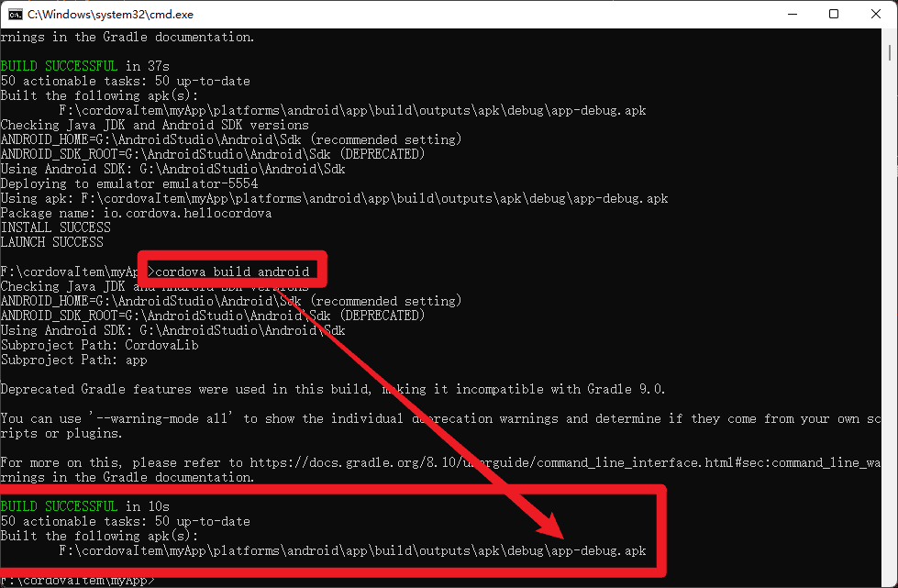
Task: Click the final app-debug.apk path at the bottom
Action: [x=352, y=550]
